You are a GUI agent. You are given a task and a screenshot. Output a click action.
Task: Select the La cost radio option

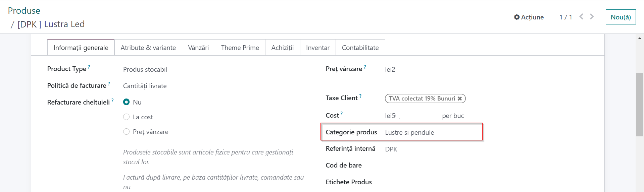127,117
